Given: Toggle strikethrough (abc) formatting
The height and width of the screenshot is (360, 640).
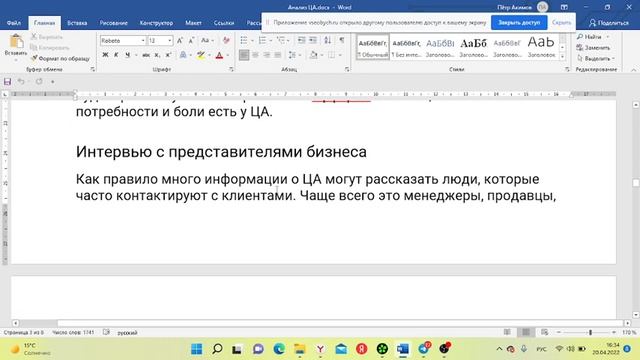Looking at the screenshot, I should click(146, 55).
